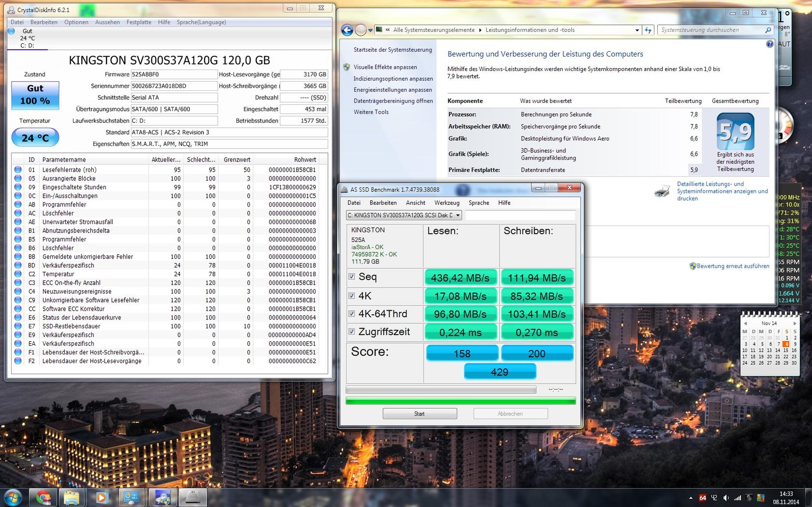This screenshot has width=812, height=507.
Task: Click the total score value 429
Action: [500, 372]
